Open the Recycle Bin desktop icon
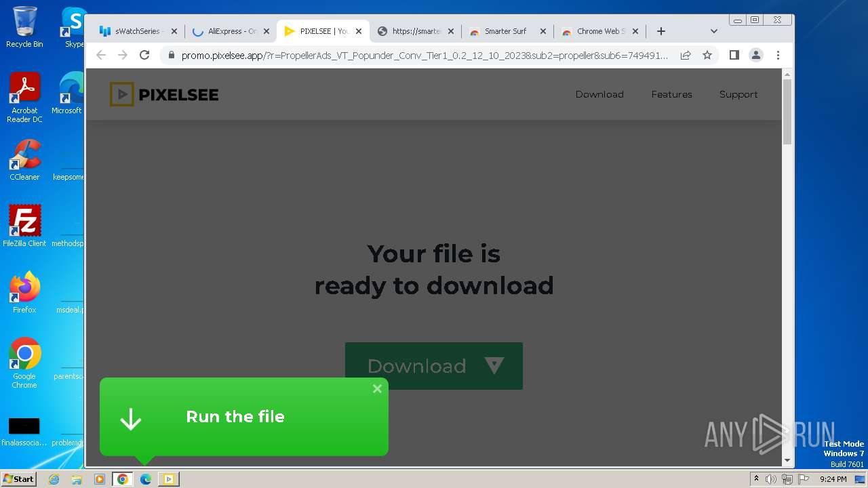Screen dimensions: 868x488 24,27
